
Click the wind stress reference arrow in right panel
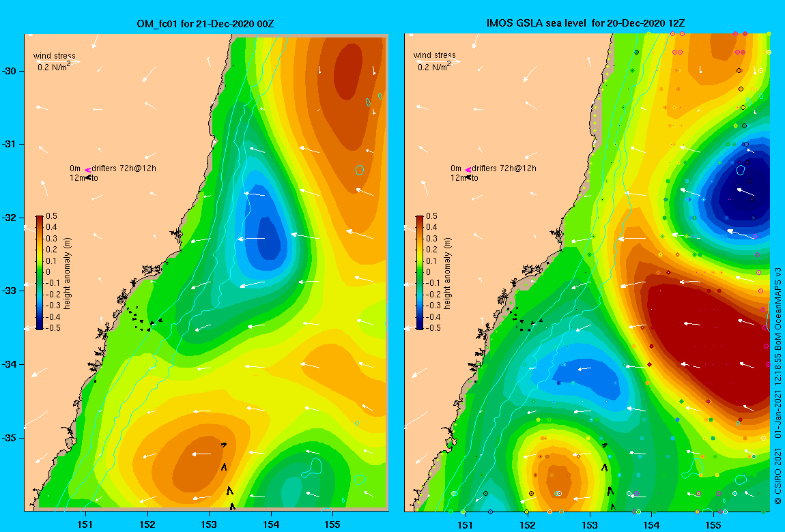pyautogui.click(x=438, y=61)
